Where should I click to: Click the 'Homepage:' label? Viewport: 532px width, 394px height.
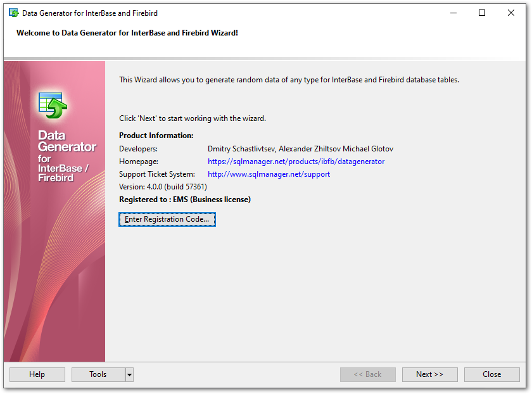coord(139,162)
